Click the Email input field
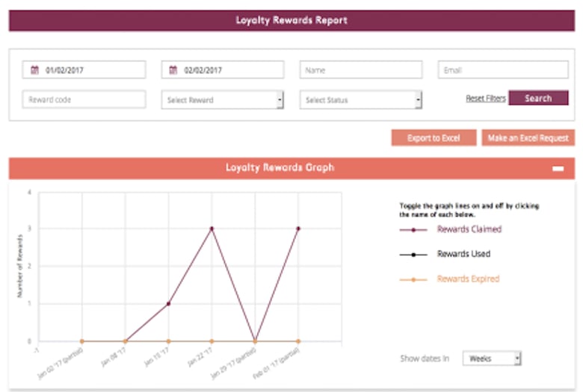This screenshot has width=583, height=392. [503, 70]
